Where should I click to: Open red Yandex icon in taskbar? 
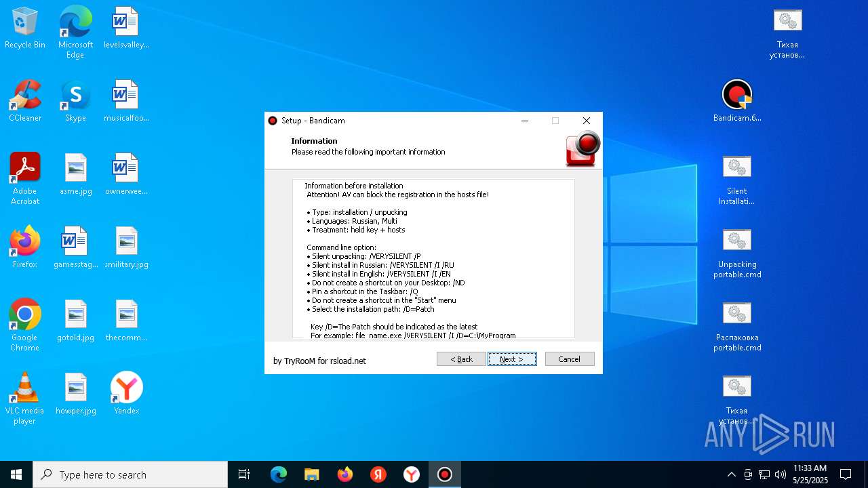pyautogui.click(x=378, y=474)
